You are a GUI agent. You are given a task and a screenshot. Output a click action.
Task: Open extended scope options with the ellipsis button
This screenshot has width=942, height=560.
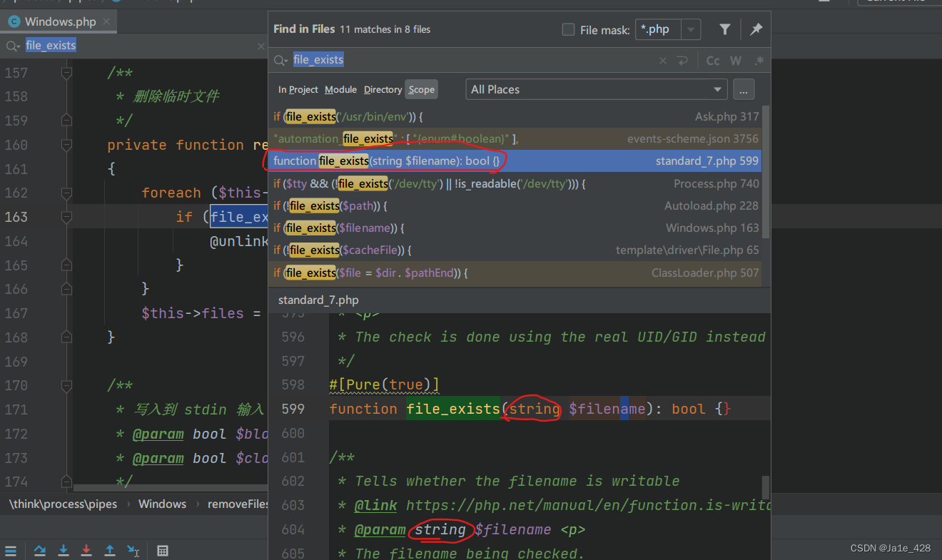[x=744, y=89]
